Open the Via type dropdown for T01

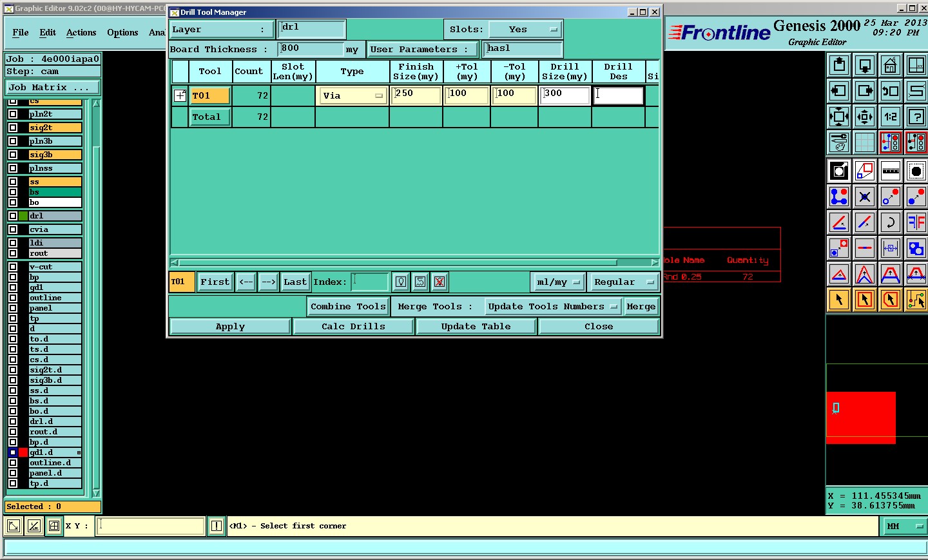pyautogui.click(x=353, y=95)
